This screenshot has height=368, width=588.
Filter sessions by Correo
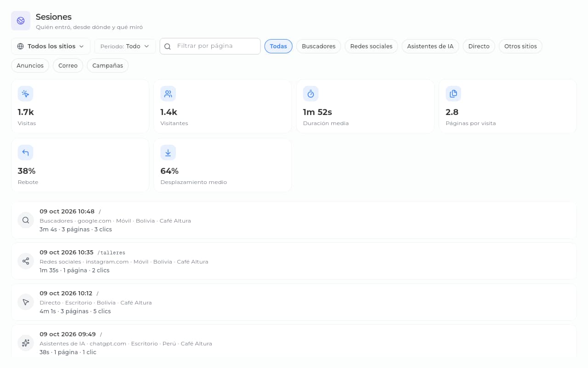coord(68,66)
